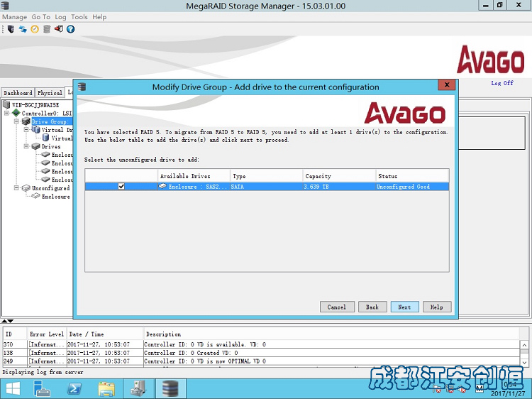Collapse the Controller0 tree node
This screenshot has height=399, width=532.
6,113
